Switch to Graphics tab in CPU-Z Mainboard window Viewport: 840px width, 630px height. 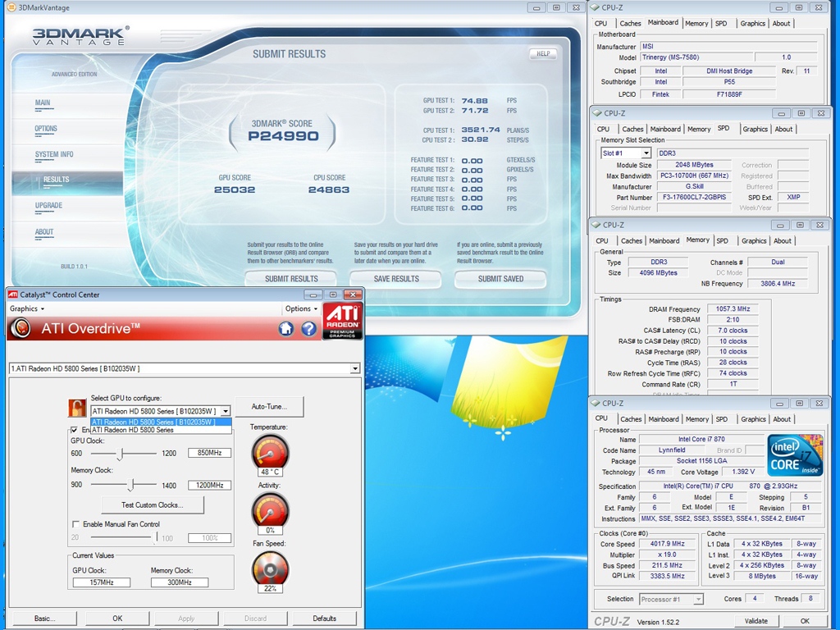pos(753,23)
